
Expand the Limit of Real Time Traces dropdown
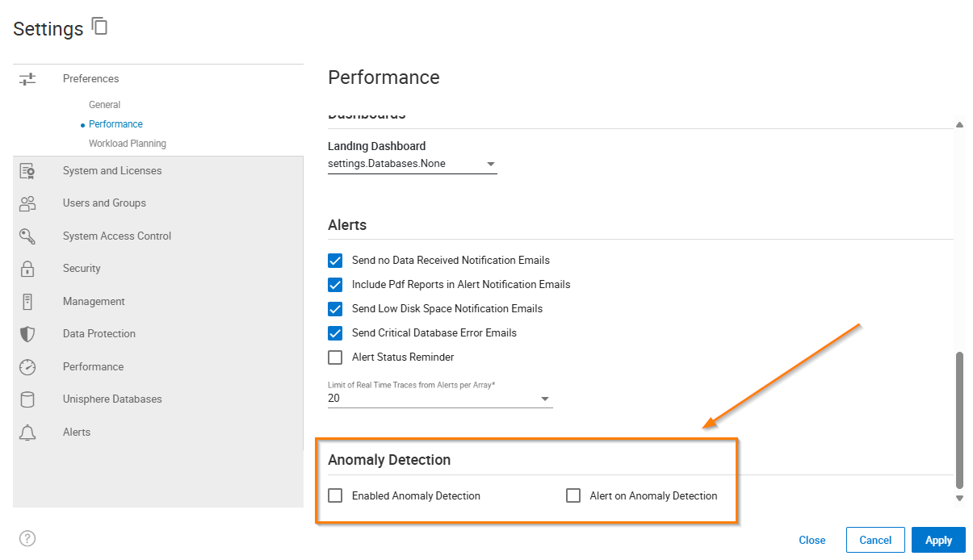[545, 398]
